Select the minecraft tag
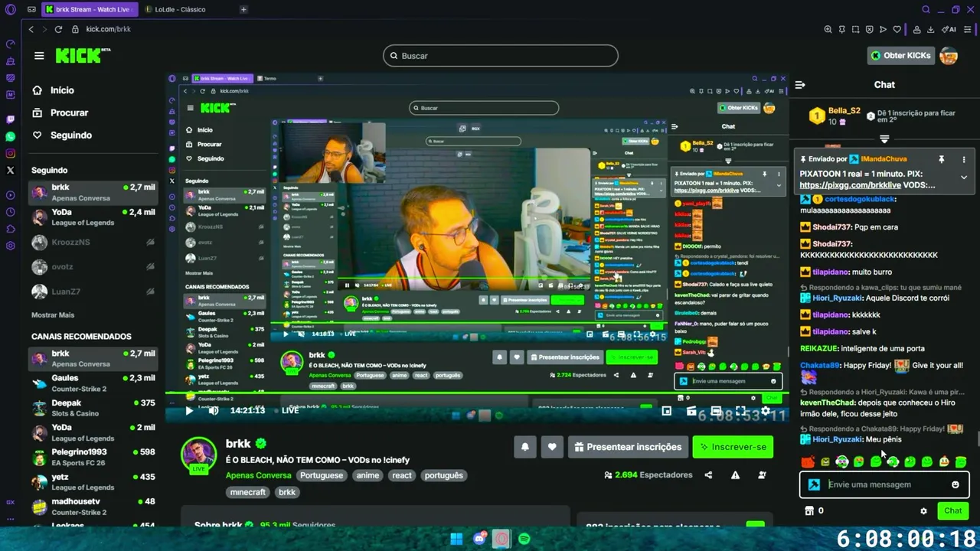Screen dimensions: 980x551 248,492
